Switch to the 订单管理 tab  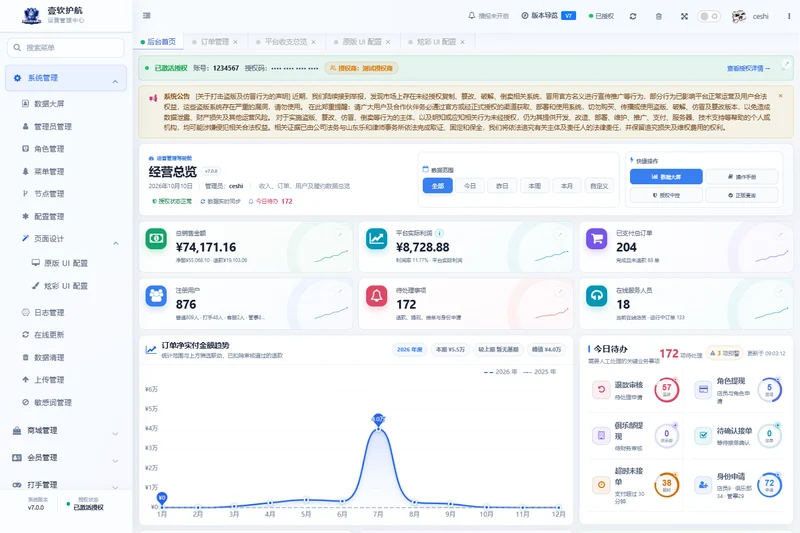tap(215, 42)
